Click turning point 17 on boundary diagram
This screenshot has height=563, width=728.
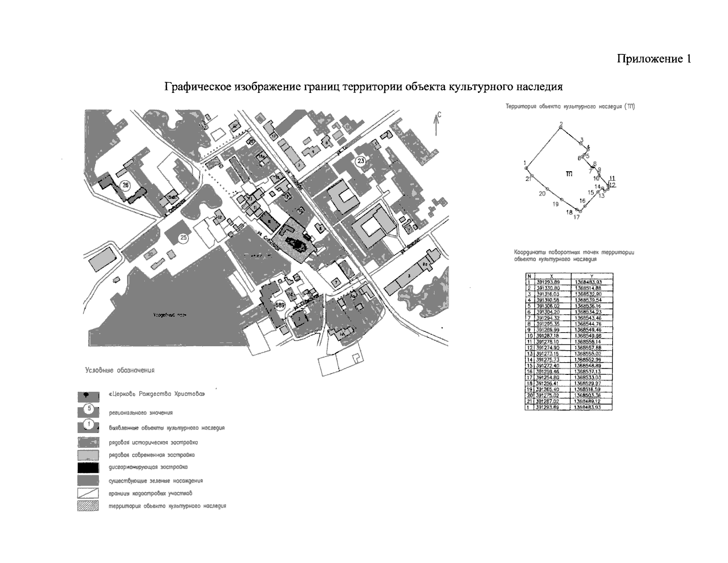[580, 211]
